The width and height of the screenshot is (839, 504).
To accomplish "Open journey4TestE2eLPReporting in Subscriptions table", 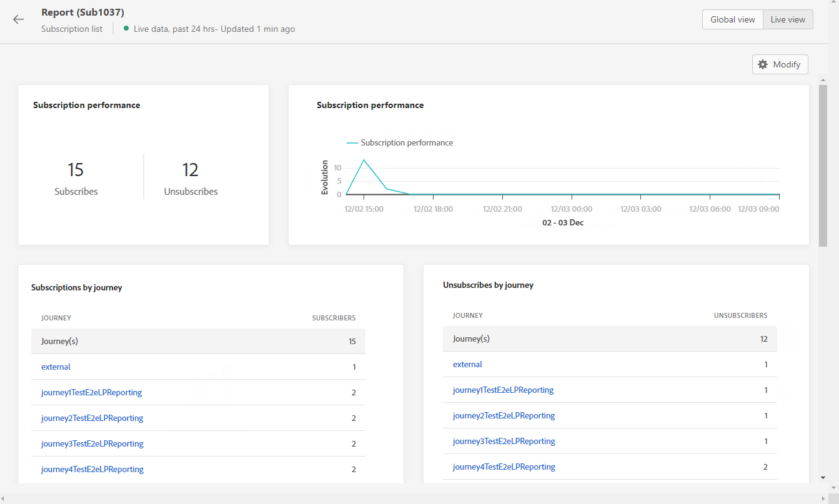I will point(92,470).
